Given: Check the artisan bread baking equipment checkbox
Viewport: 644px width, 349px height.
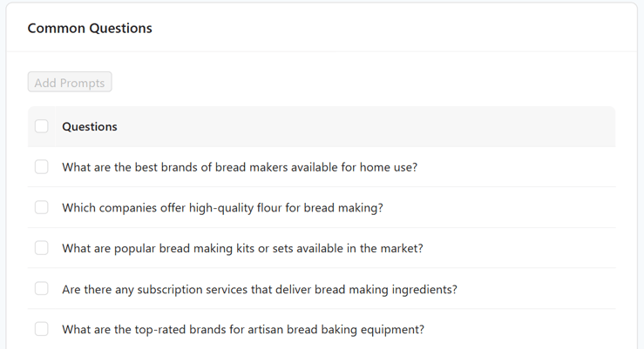Looking at the screenshot, I should point(42,329).
